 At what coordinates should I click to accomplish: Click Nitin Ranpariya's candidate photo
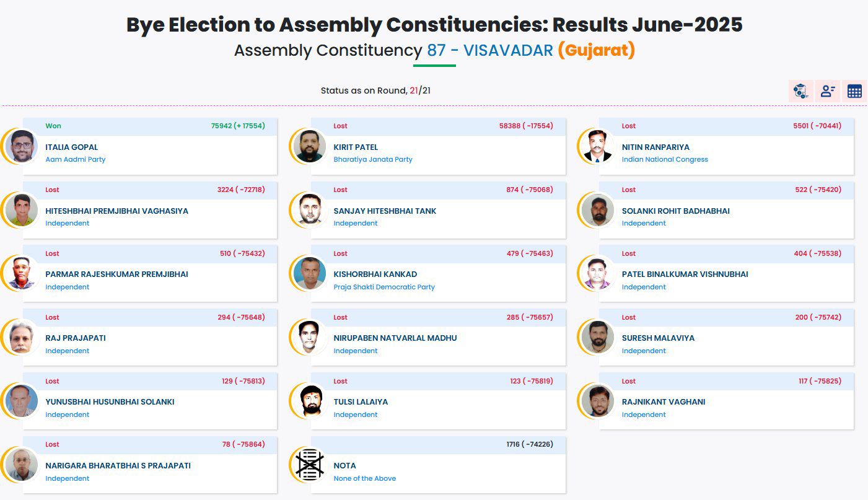tap(598, 147)
